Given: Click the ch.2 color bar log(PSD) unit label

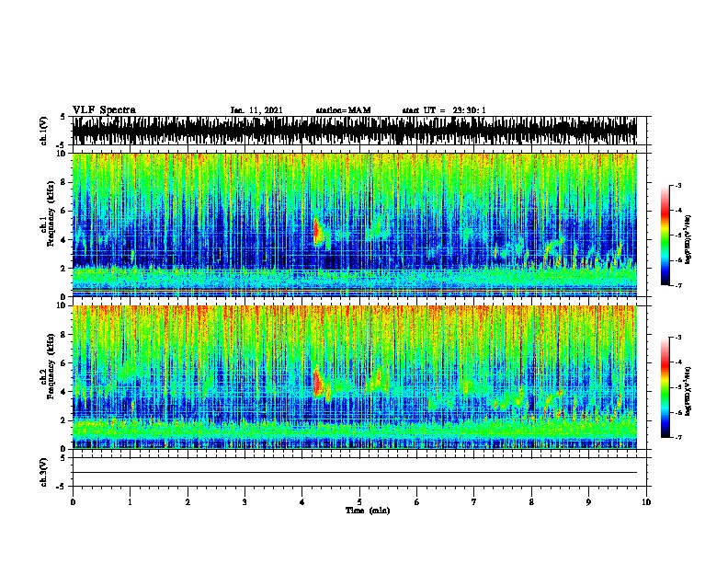Looking at the screenshot, I should tap(688, 391).
